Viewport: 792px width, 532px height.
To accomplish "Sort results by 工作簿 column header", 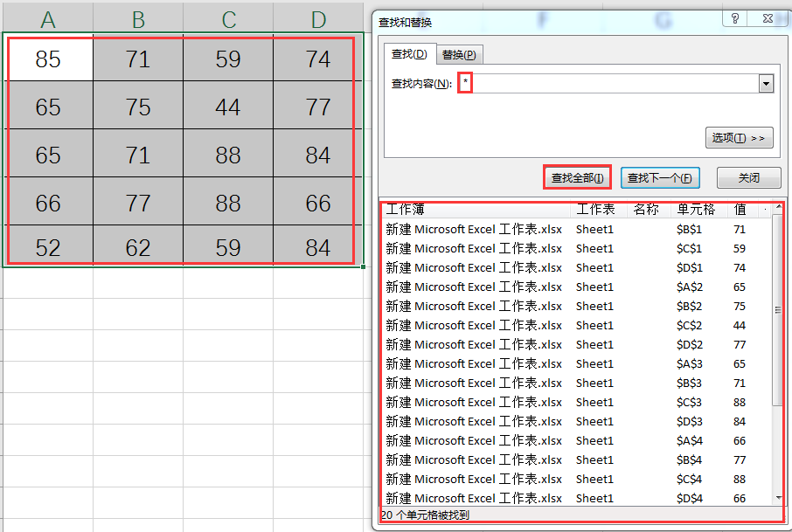I will pyautogui.click(x=476, y=209).
